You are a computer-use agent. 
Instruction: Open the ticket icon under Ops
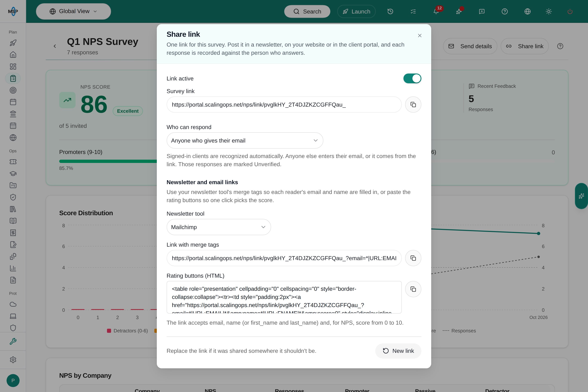point(13,162)
